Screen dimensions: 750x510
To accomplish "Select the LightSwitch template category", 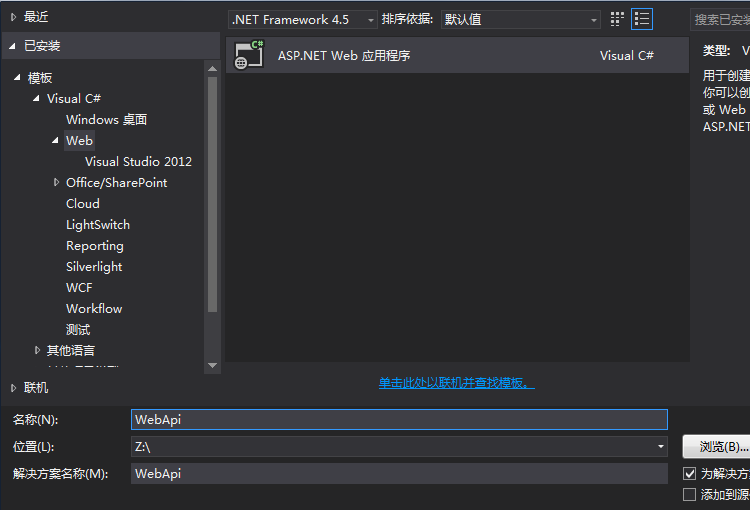I will pos(98,225).
